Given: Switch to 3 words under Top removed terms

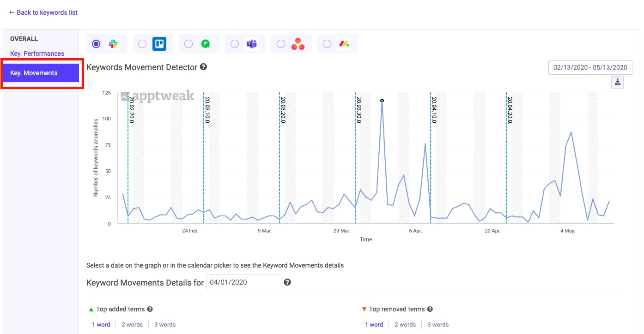Looking at the screenshot, I should click(x=438, y=324).
